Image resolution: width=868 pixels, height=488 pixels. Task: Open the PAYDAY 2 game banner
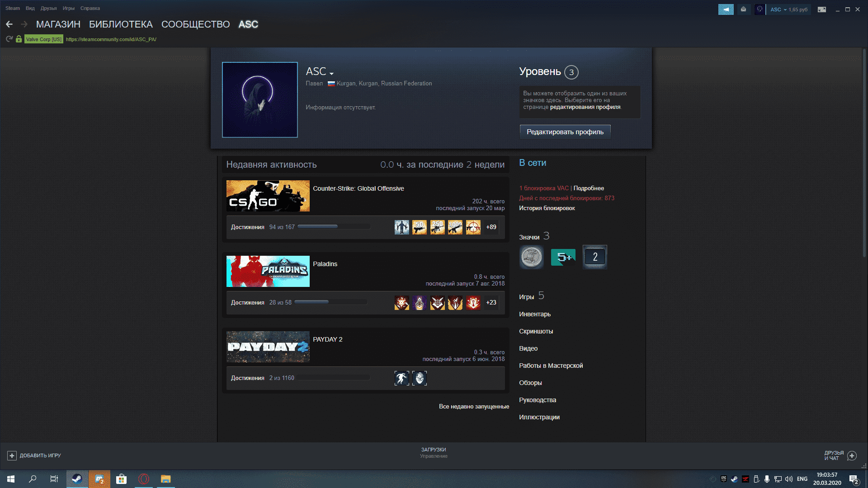(x=268, y=347)
